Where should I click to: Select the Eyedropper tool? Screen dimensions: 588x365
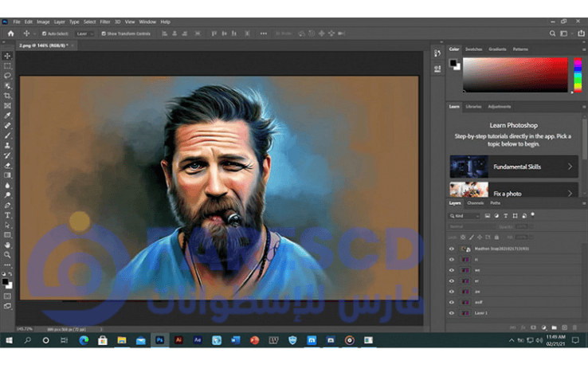point(7,116)
